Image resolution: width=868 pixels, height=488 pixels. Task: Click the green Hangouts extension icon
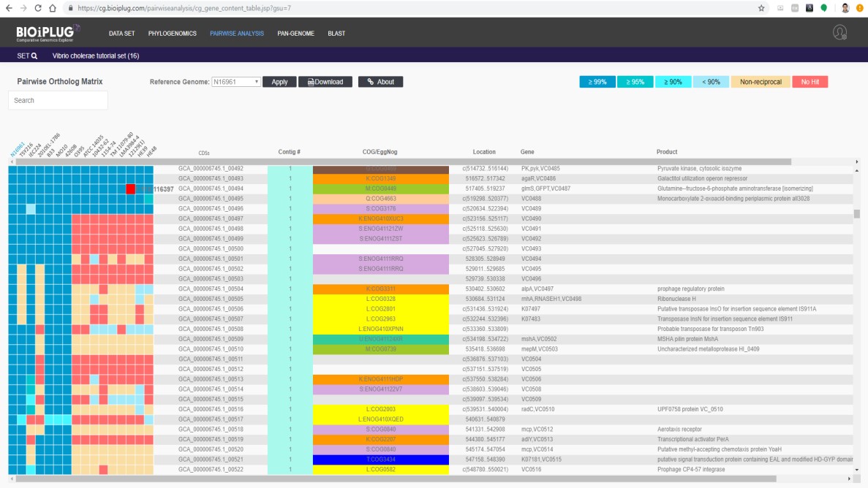(x=824, y=8)
